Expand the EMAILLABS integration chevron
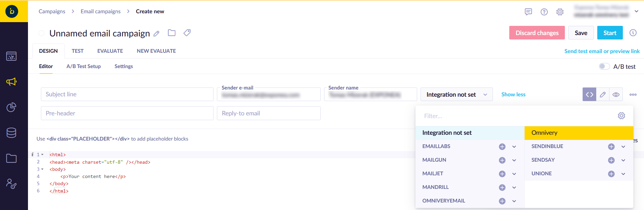 [514, 147]
